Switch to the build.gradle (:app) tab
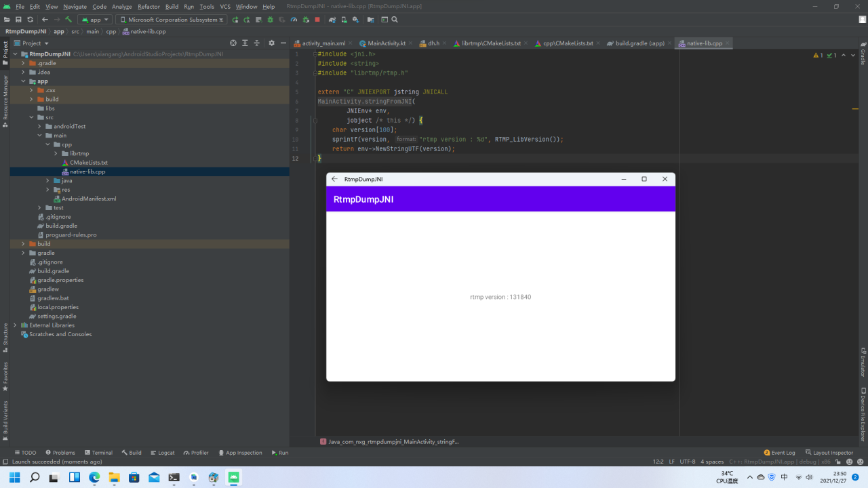This screenshot has height=488, width=868. (639, 43)
